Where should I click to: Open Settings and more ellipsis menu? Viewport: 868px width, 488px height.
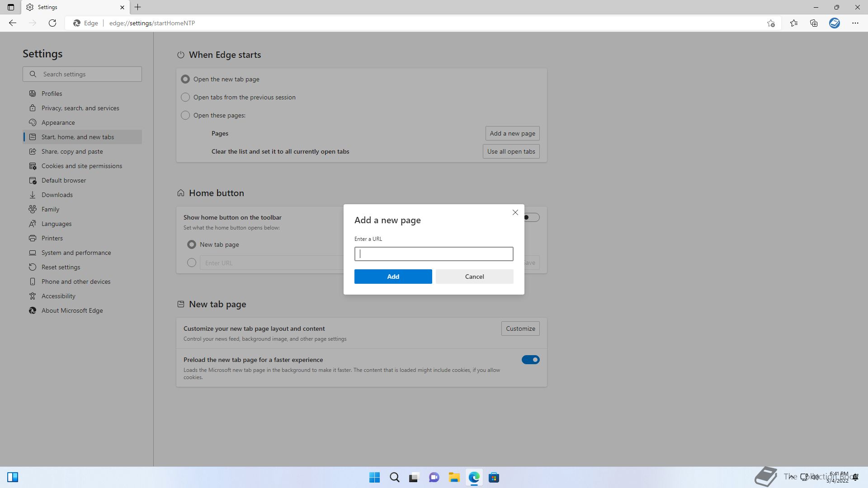(855, 23)
